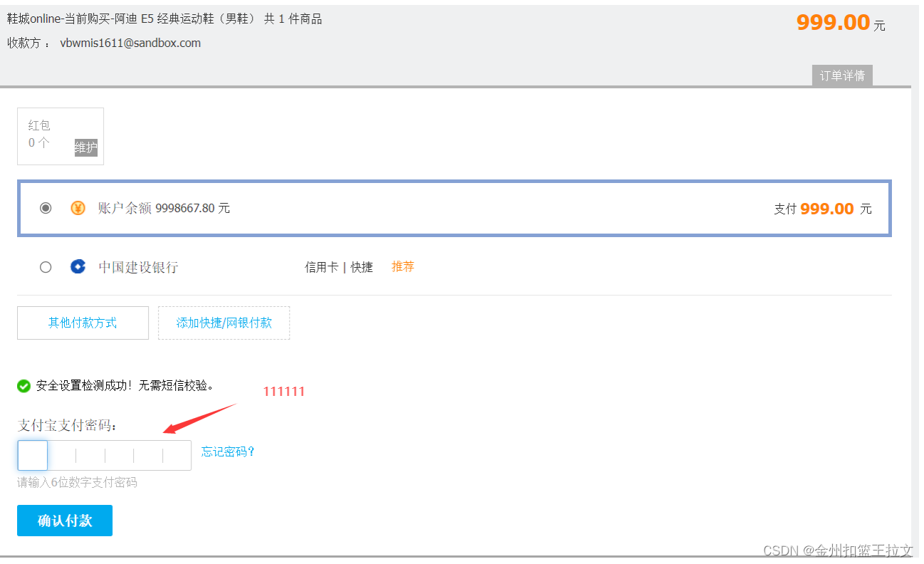Click the first payment password digit box
The width and height of the screenshot is (924, 564).
pyautogui.click(x=33, y=455)
